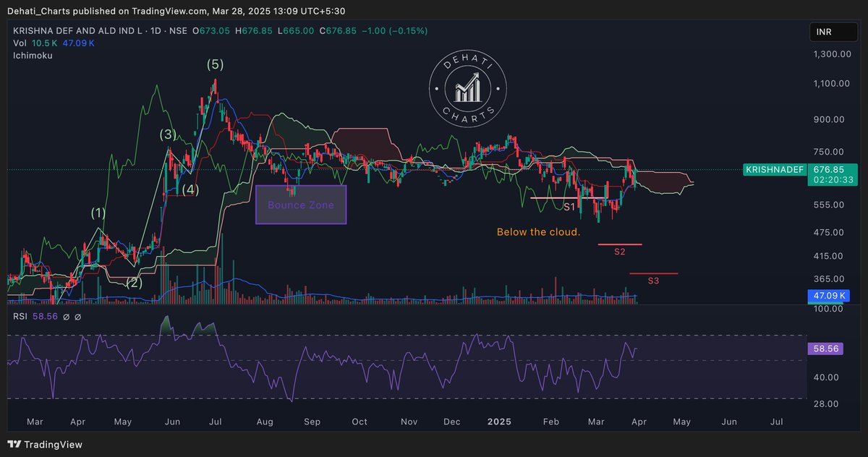Select the wave label (4)
This screenshot has width=868, height=457.
pos(190,190)
